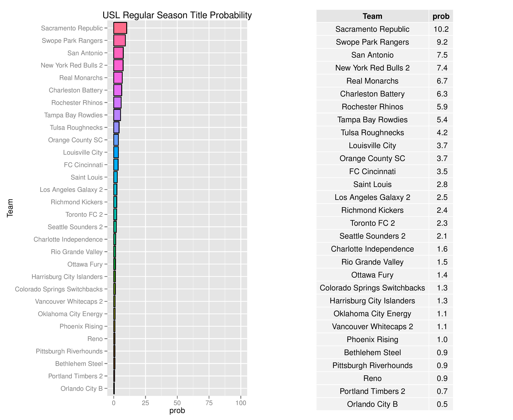The height and width of the screenshot is (420, 513).
Task: Click the FC Cincinnati blue bar
Action: [x=116, y=165]
